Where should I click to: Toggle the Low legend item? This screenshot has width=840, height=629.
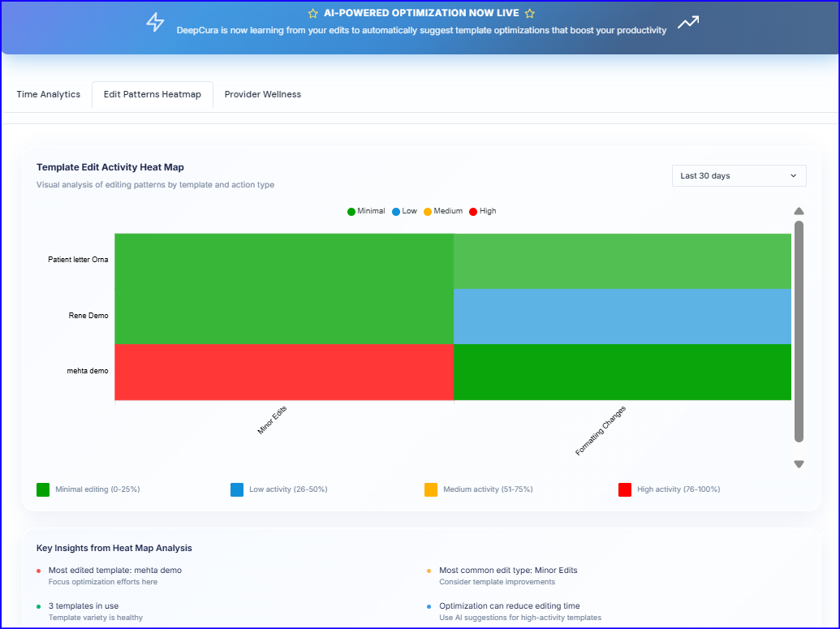404,211
